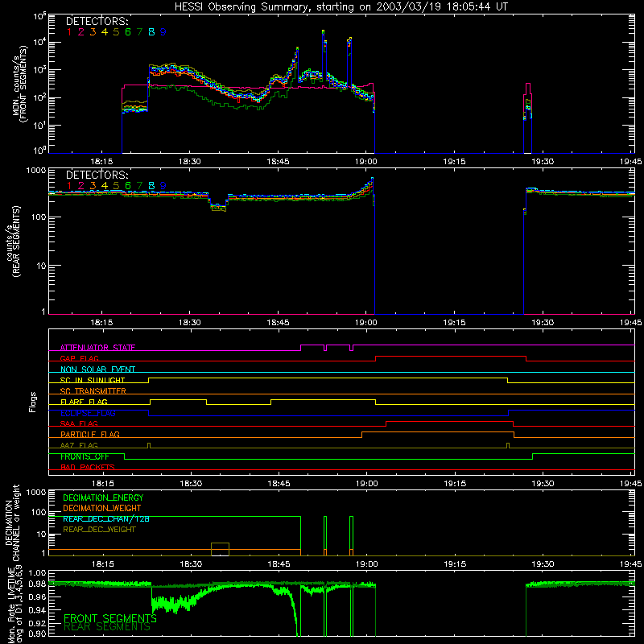Screen dimensions: 644x644
Task: Select detector 2 in front segments legend
Action: click(81, 32)
